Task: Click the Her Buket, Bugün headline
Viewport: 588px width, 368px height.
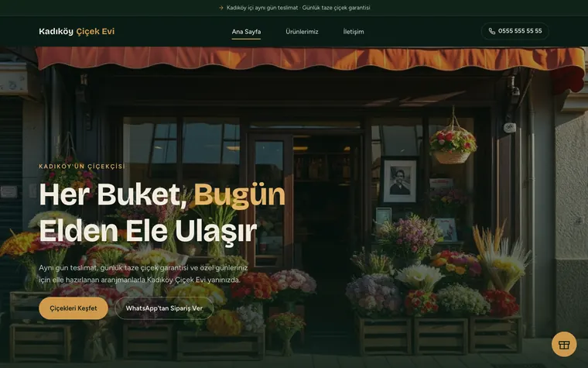Action: point(162,194)
